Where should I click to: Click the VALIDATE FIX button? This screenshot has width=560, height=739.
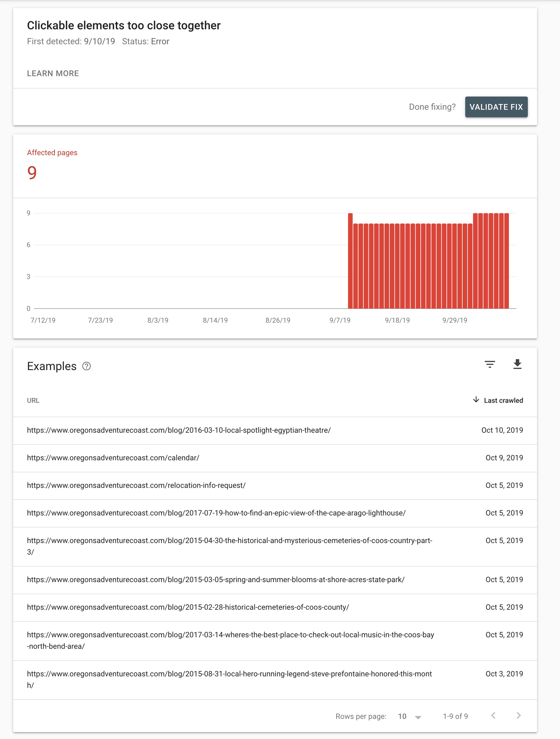coord(496,107)
